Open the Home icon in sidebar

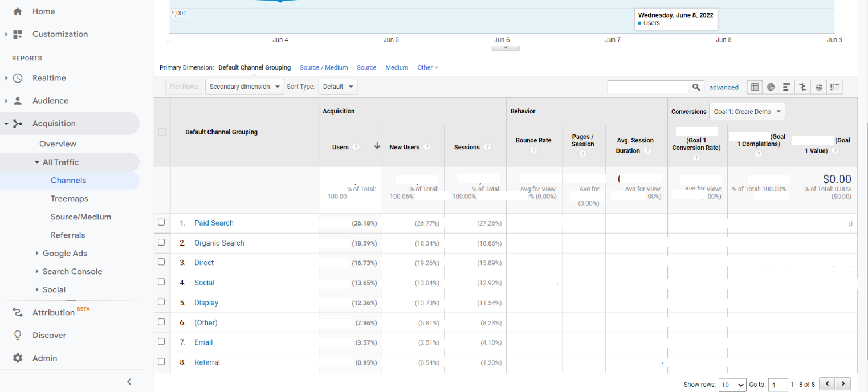tap(18, 11)
